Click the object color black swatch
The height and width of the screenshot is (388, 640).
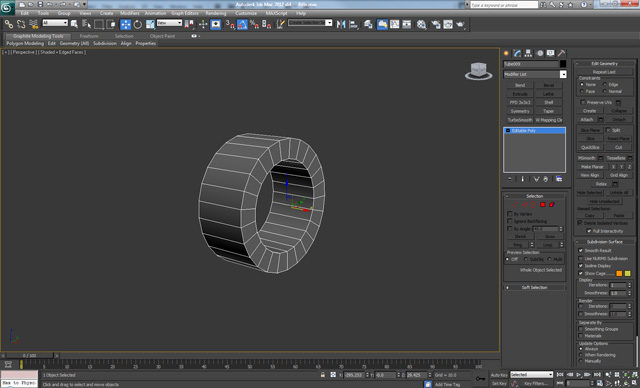[563, 64]
